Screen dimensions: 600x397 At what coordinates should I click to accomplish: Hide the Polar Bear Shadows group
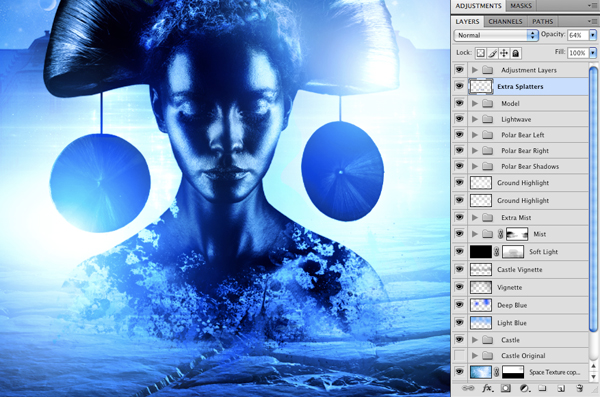(x=459, y=166)
